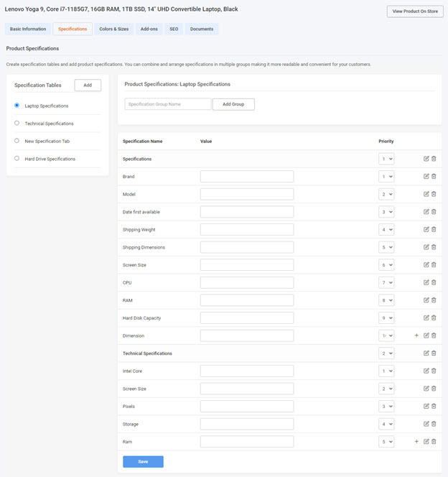Delete the CPU specification
This screenshot has width=448, height=477.
click(434, 282)
